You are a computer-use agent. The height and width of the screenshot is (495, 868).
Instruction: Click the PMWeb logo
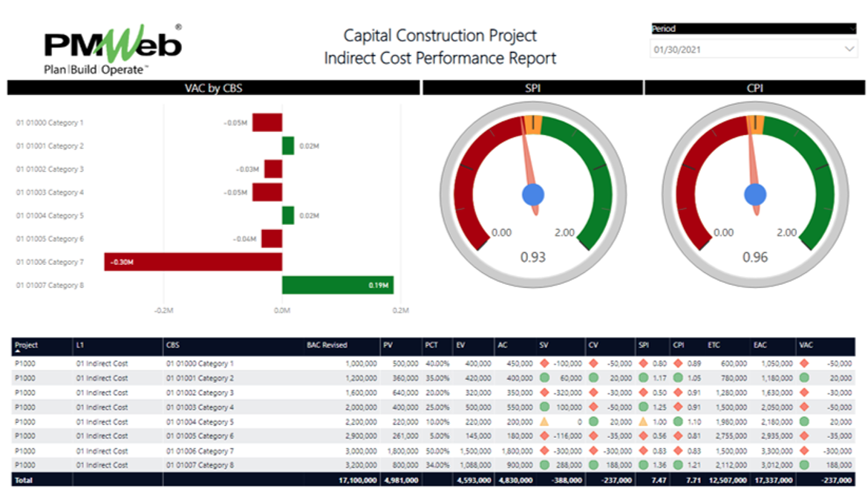pos(113,50)
